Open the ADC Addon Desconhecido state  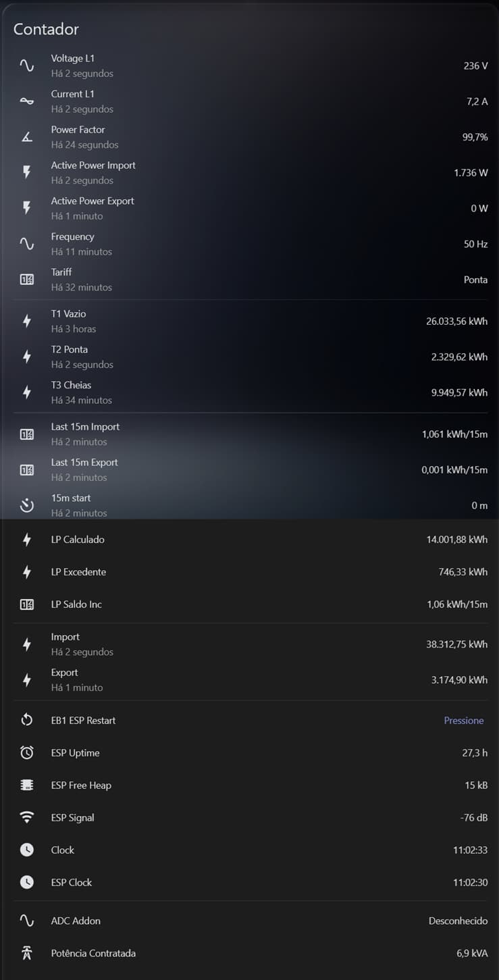click(458, 921)
